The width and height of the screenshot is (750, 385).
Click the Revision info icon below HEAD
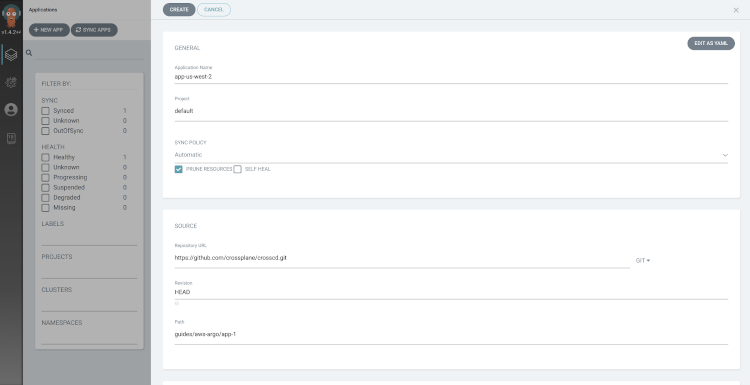pos(177,303)
